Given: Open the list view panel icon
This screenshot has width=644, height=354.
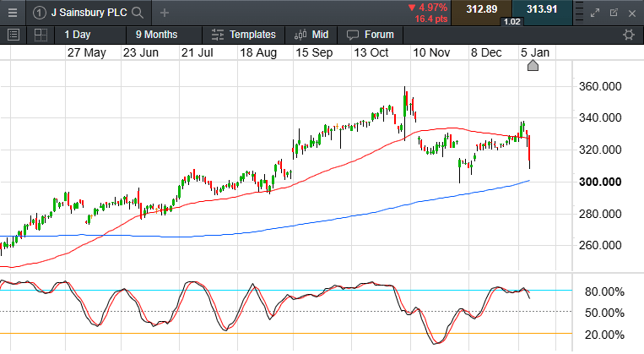Looking at the screenshot, I should click(x=13, y=35).
